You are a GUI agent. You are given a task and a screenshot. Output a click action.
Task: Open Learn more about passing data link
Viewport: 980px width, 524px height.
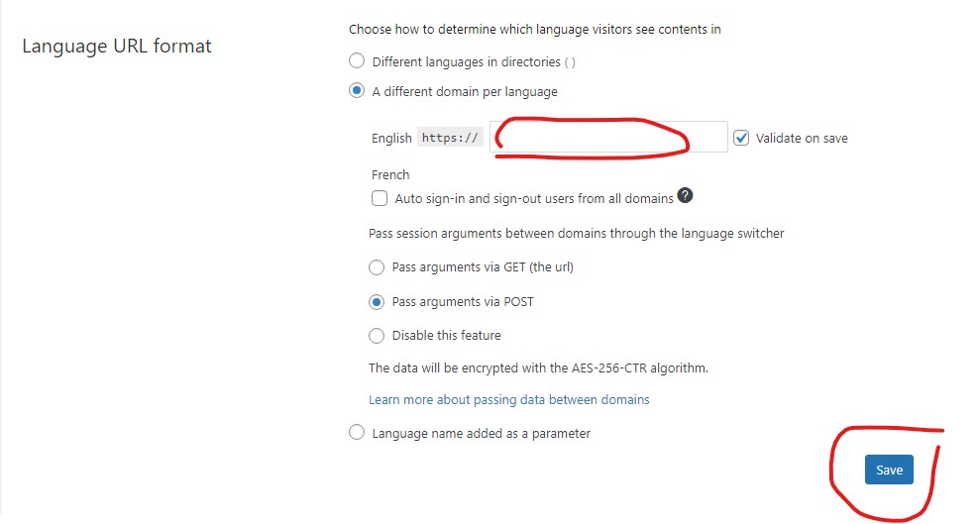pyautogui.click(x=508, y=399)
